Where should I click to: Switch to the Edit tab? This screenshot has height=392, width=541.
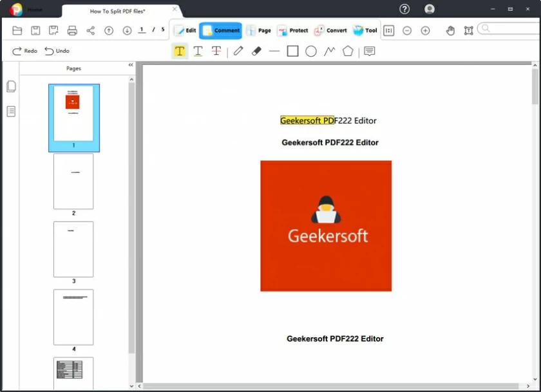(185, 30)
